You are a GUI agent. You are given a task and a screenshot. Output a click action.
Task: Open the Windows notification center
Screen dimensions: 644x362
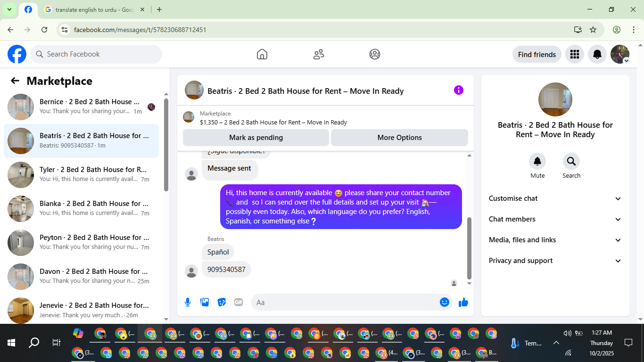(628, 343)
